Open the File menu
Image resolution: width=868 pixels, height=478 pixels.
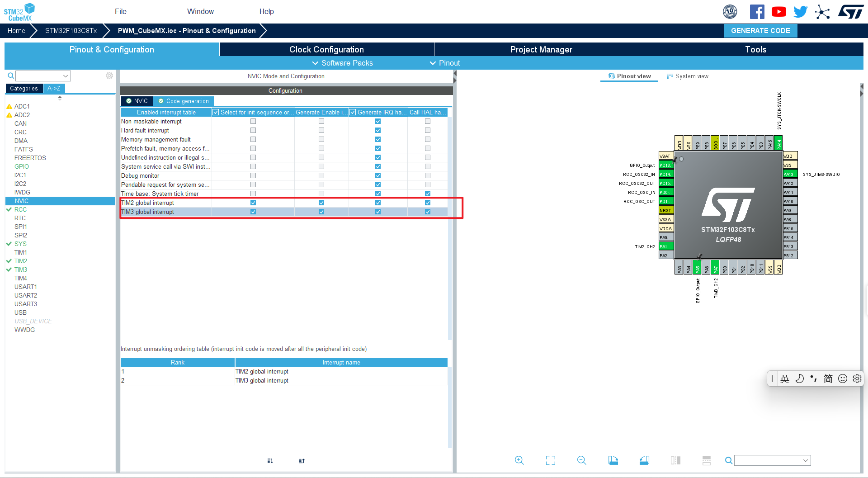[x=121, y=11]
